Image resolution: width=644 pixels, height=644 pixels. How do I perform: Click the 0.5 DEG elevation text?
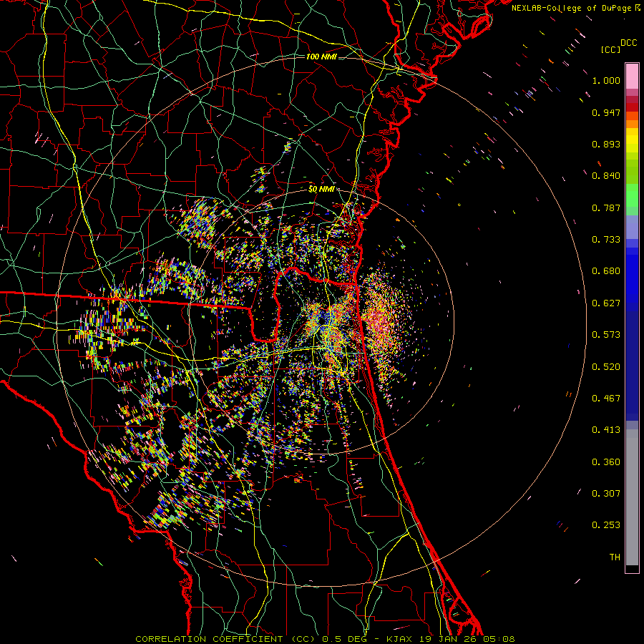click(345, 639)
